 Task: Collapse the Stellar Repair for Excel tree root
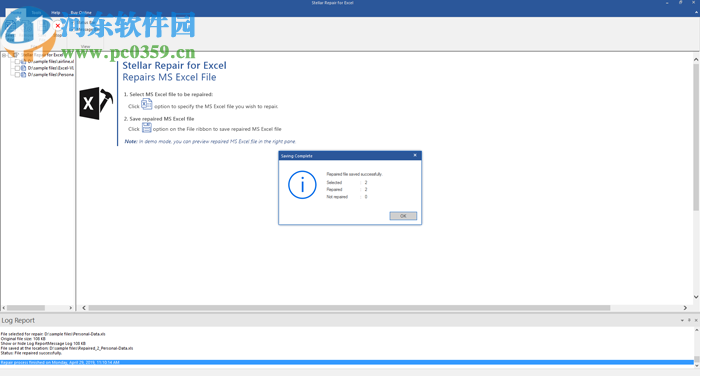(4, 55)
